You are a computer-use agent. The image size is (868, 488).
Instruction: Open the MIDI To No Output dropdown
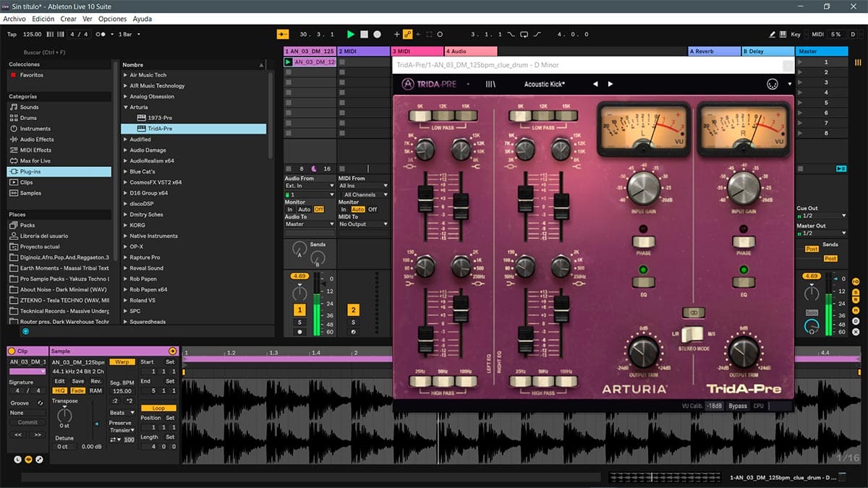(363, 224)
